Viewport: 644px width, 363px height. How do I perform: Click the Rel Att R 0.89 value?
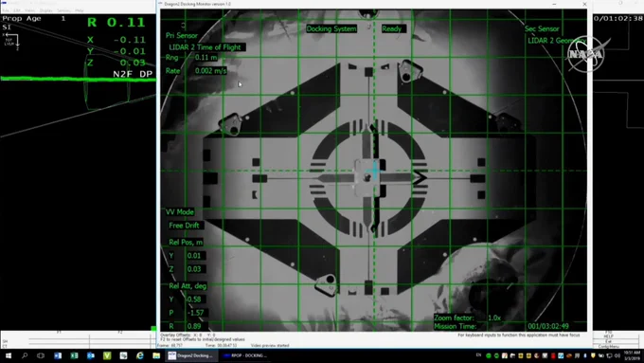[194, 326]
